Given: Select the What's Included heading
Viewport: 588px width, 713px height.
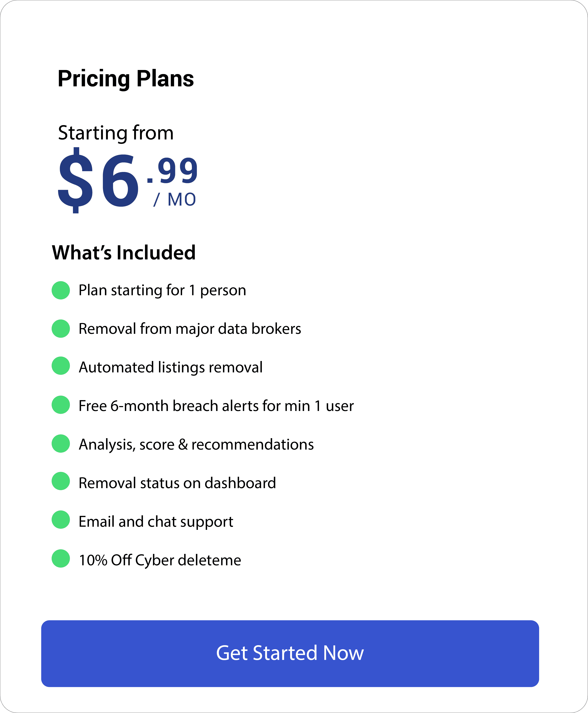Looking at the screenshot, I should pyautogui.click(x=124, y=253).
